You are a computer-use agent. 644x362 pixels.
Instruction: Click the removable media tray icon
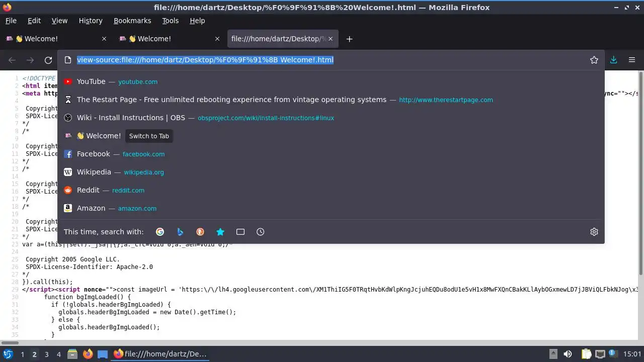pos(553,354)
